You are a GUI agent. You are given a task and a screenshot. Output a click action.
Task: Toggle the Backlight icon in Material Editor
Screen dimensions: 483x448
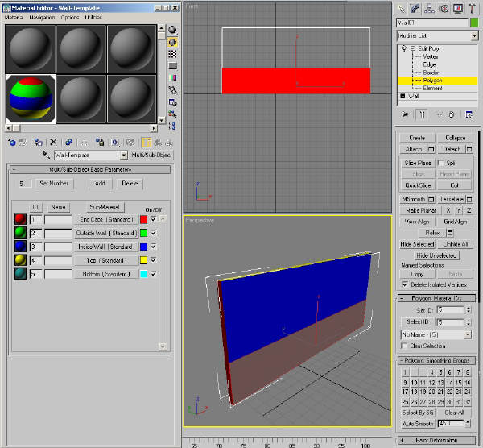pos(172,42)
